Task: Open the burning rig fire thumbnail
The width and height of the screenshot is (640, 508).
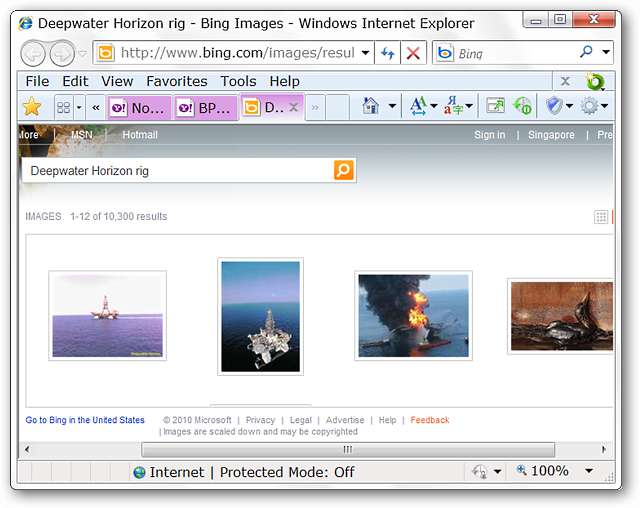Action: [413, 315]
